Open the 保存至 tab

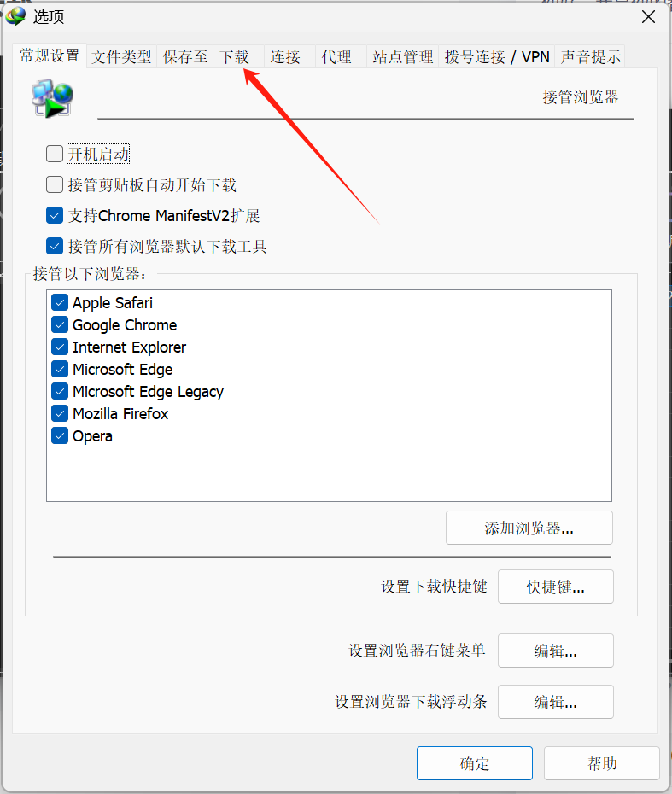[x=185, y=56]
